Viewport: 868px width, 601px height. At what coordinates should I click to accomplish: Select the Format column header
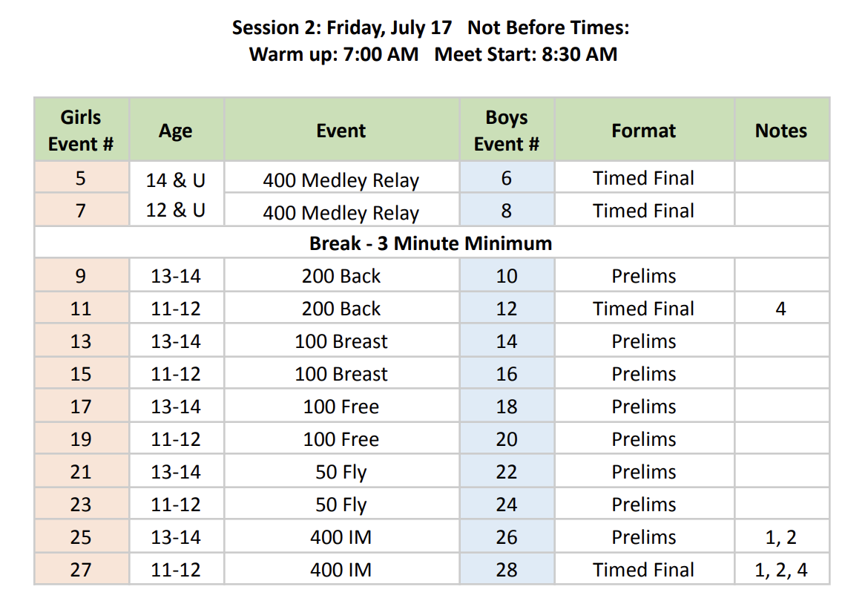(x=644, y=130)
